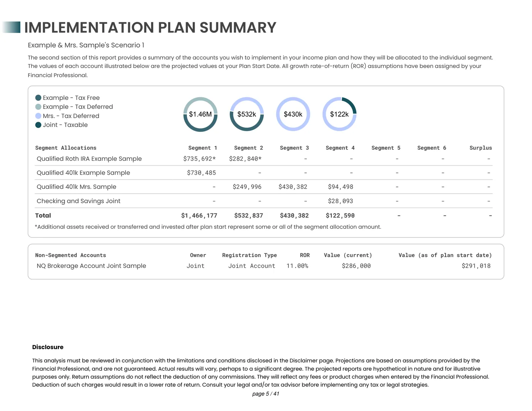Click the Segment 5 column header
Image resolution: width=532 pixels, height=411 pixels.
(x=386, y=148)
